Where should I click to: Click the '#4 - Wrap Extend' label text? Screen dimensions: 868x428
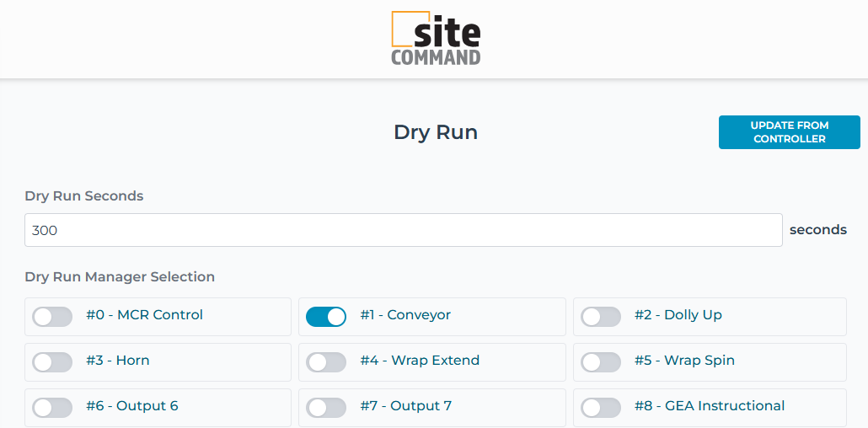click(420, 361)
